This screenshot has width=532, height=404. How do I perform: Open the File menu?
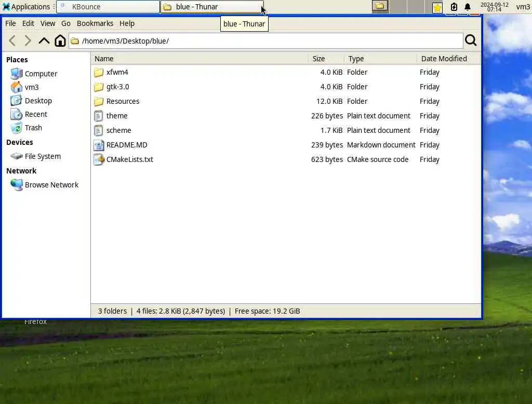coord(10,23)
